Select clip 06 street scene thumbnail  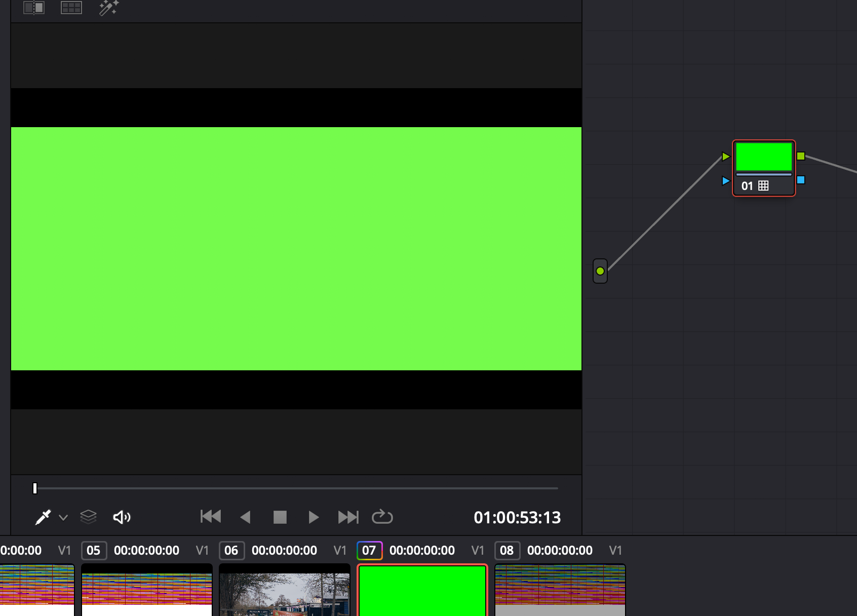click(x=285, y=590)
